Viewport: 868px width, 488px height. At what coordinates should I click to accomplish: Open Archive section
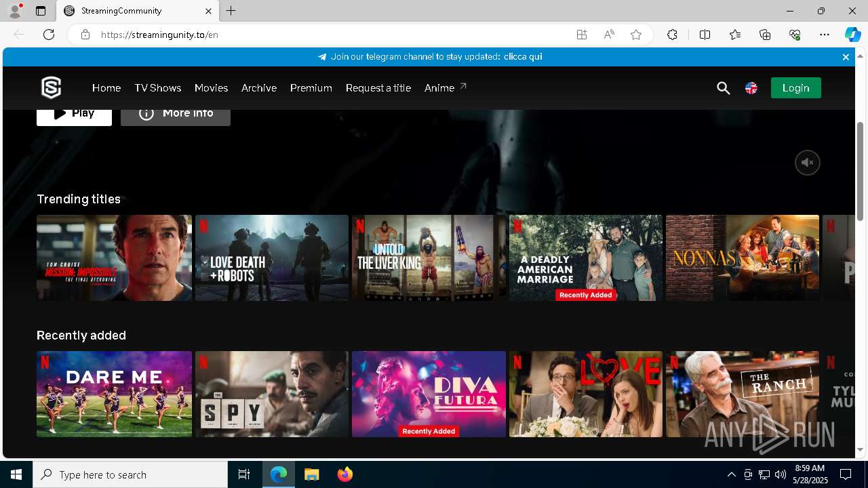tap(259, 88)
